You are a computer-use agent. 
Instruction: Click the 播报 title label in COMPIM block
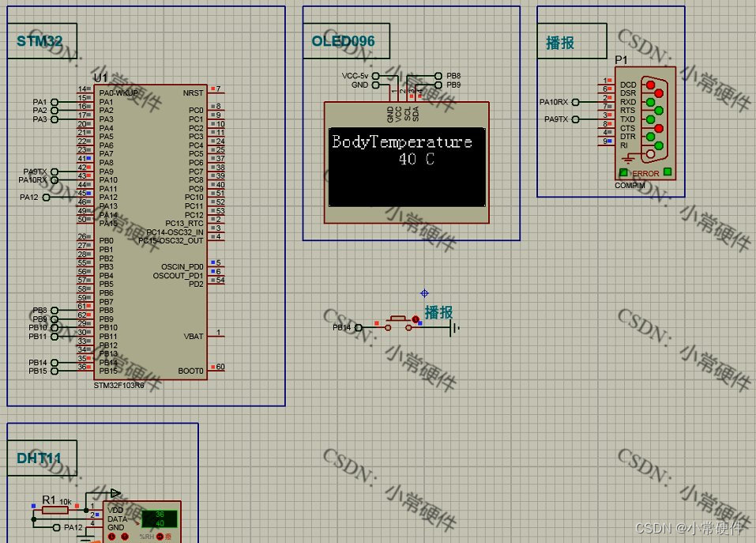click(x=560, y=43)
